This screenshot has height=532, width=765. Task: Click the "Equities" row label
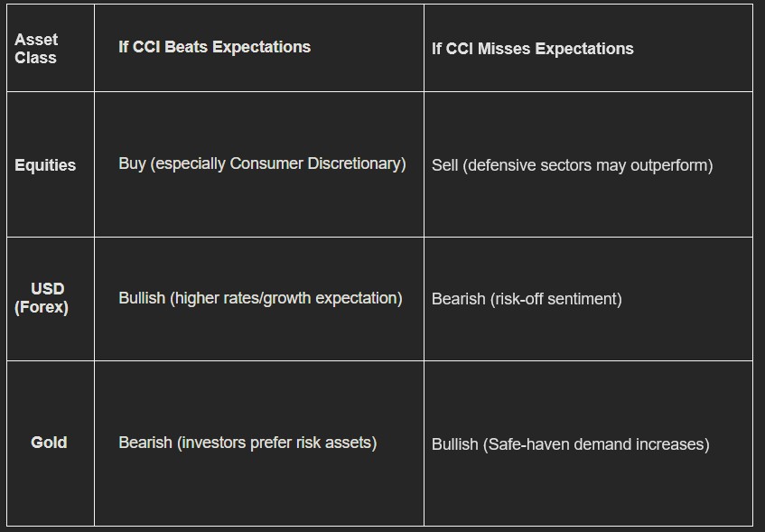pyautogui.click(x=45, y=165)
